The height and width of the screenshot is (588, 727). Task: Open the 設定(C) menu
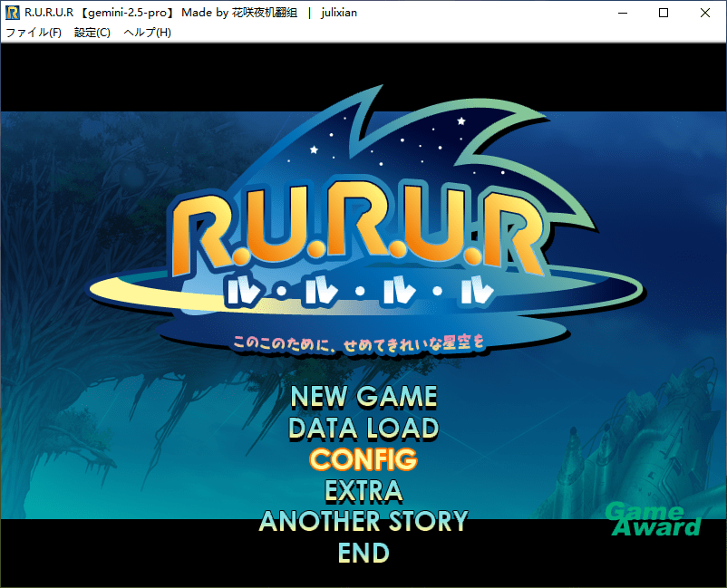click(x=92, y=33)
